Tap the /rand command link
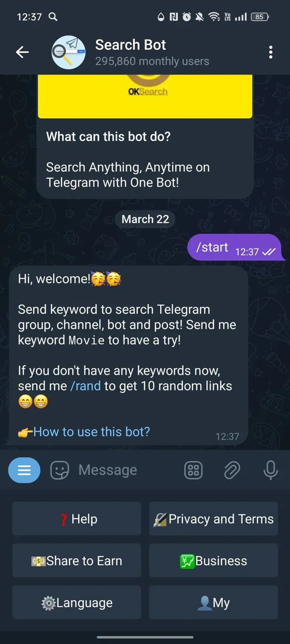 click(85, 386)
